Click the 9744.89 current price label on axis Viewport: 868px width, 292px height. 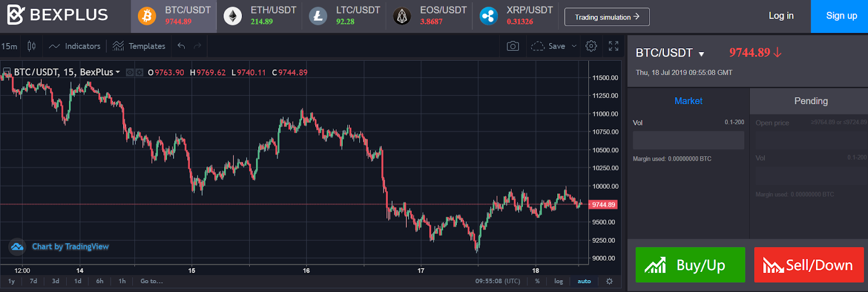603,205
